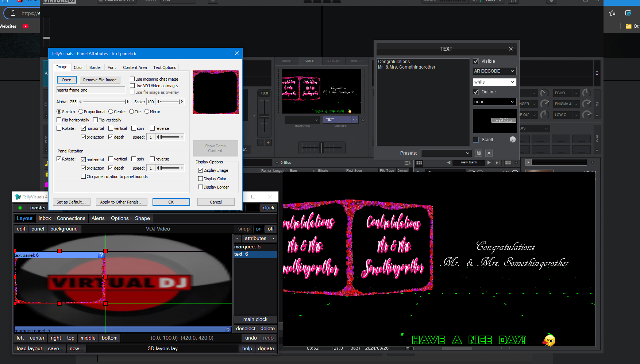Select the Mirror radio button
Viewport: 640px width, 364px height.
click(x=147, y=112)
